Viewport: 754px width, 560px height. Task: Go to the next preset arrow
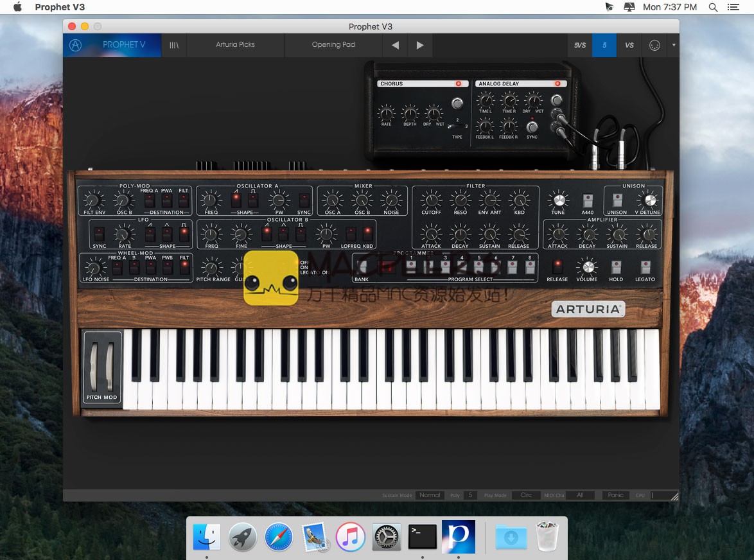coord(419,45)
